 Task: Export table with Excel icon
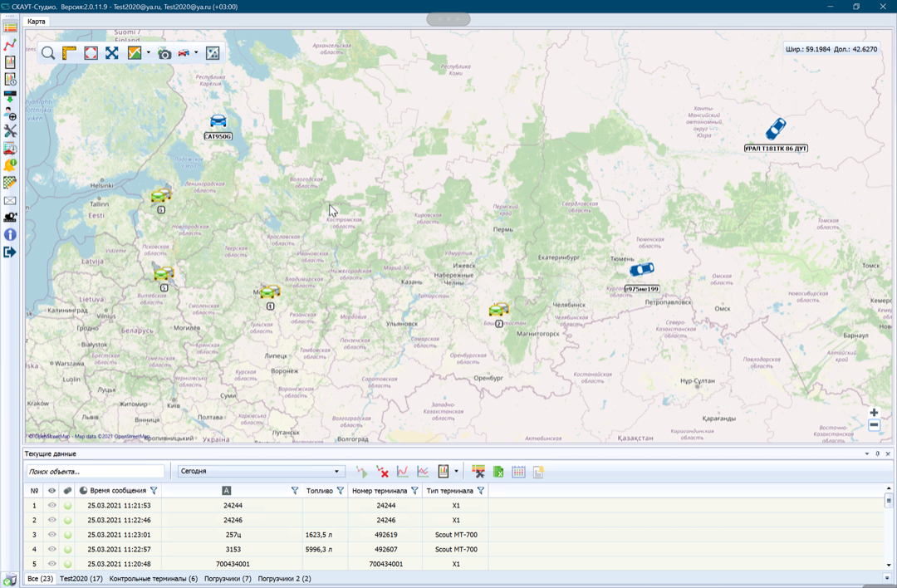click(x=498, y=472)
